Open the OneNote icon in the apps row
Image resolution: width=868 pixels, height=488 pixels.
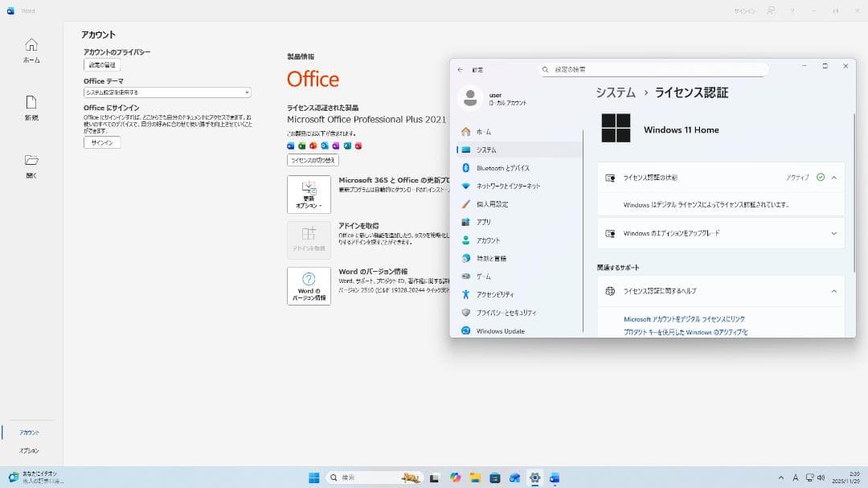pyautogui.click(x=336, y=146)
